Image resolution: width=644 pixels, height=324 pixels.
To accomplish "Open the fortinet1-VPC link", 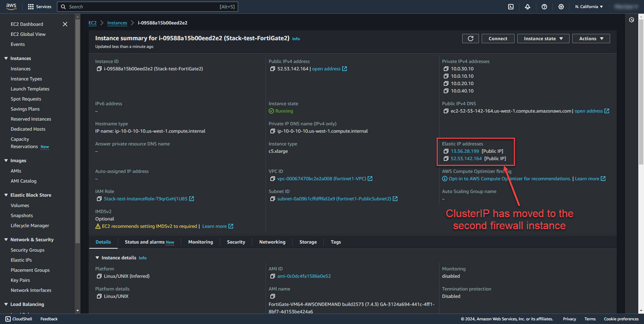I will (325, 179).
